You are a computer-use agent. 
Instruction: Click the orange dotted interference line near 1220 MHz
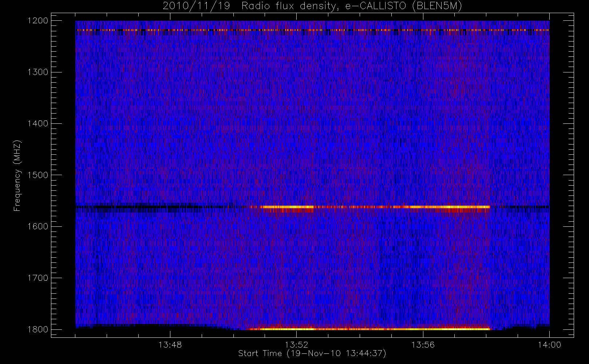point(312,30)
